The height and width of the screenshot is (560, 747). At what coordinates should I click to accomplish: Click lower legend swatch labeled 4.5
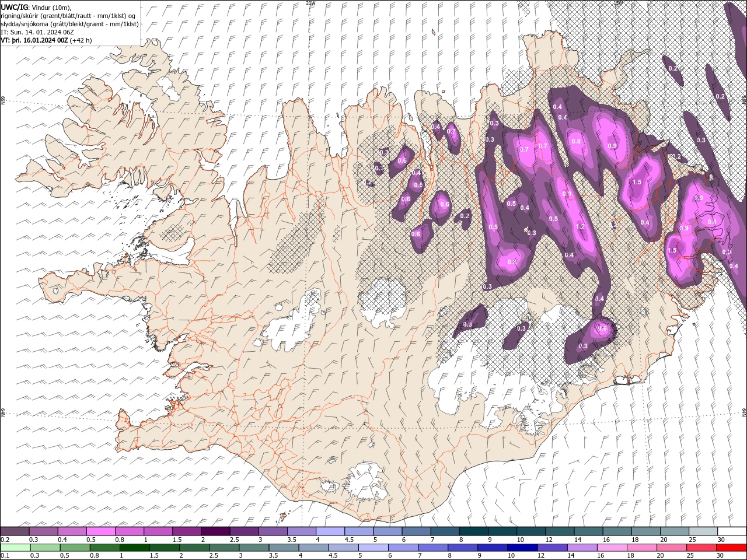(x=343, y=548)
